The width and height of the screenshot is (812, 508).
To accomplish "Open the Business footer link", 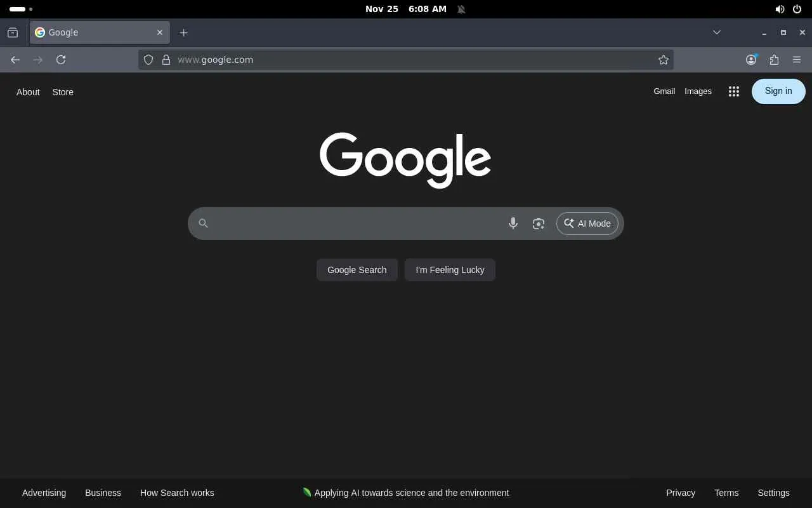I will pyautogui.click(x=103, y=493).
